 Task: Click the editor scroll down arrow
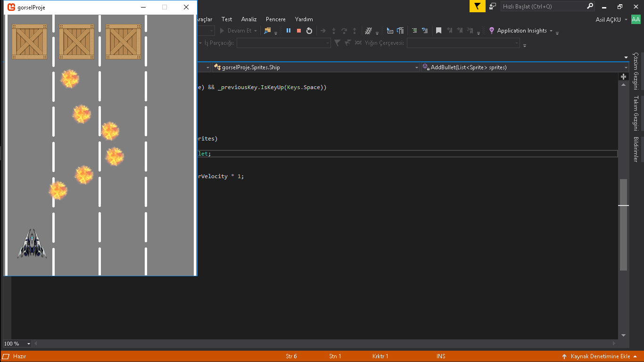(623, 335)
